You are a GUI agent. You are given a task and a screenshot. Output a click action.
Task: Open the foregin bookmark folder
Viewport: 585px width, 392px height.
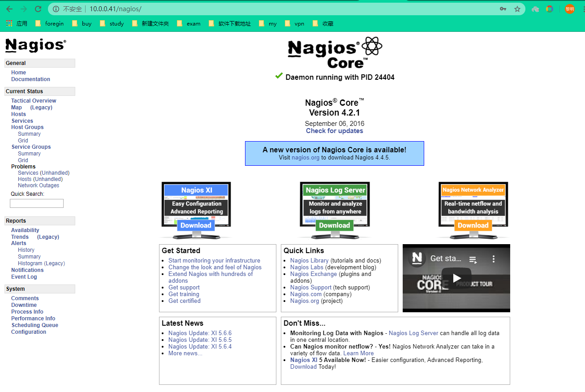pos(50,23)
